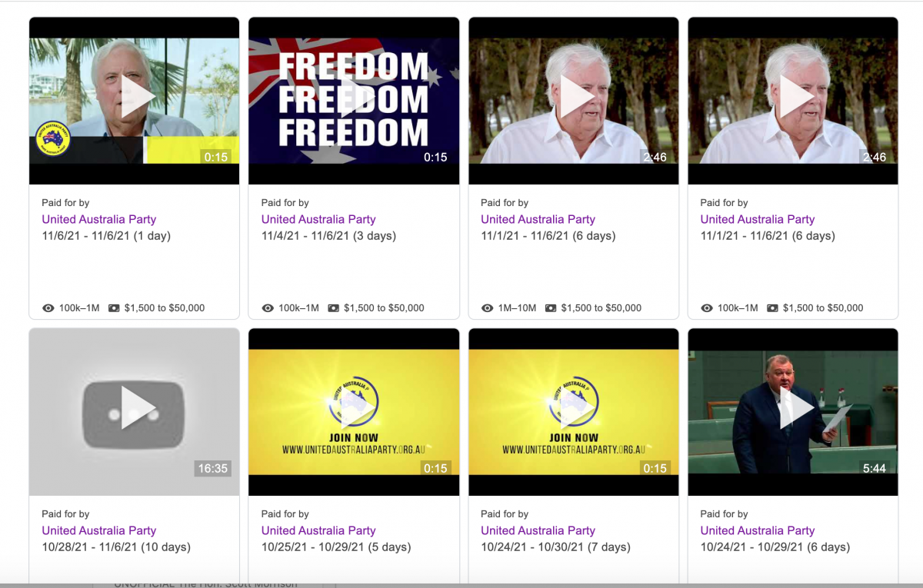Open United Australia Party link under FREEDOM ad

[318, 219]
